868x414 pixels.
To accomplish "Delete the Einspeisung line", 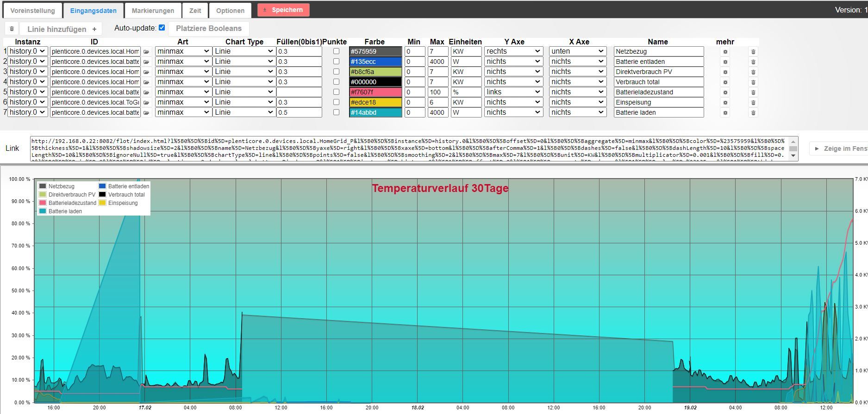I will [753, 103].
